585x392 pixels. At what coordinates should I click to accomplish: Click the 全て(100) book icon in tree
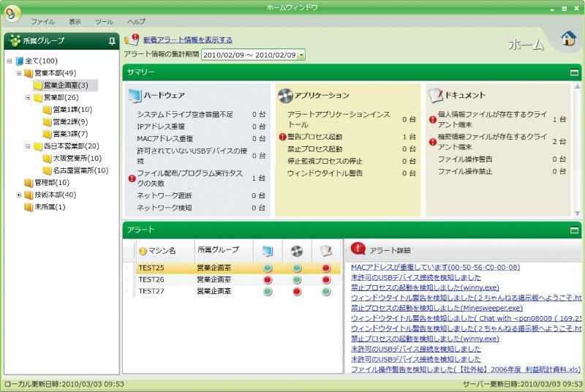point(20,61)
